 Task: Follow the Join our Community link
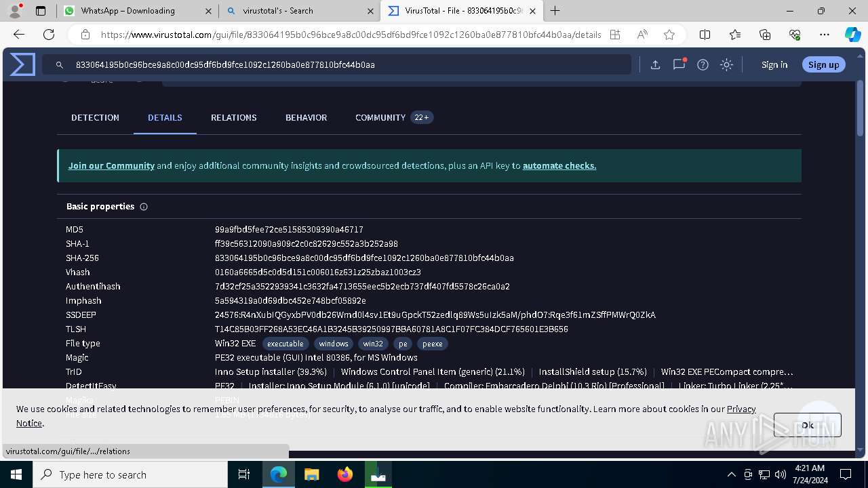click(111, 165)
